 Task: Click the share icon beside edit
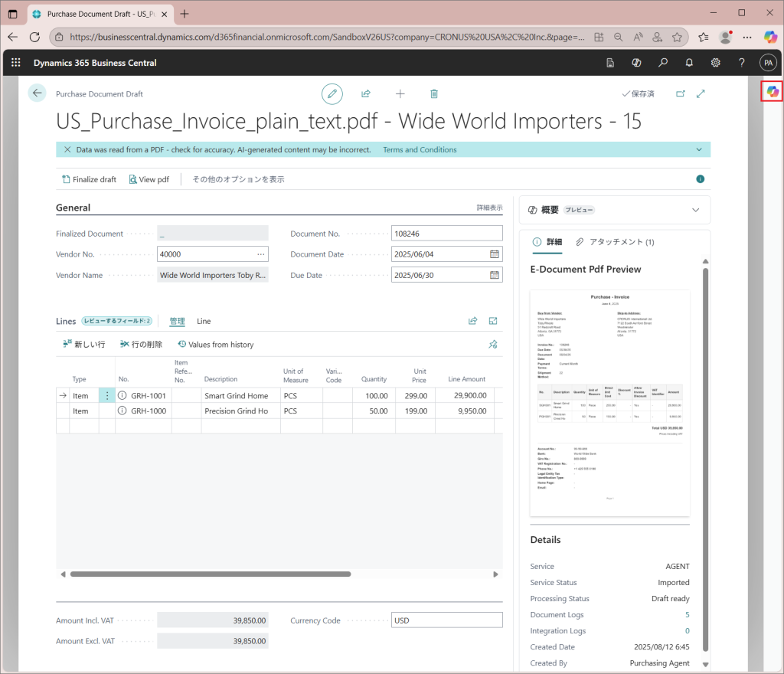(x=366, y=94)
